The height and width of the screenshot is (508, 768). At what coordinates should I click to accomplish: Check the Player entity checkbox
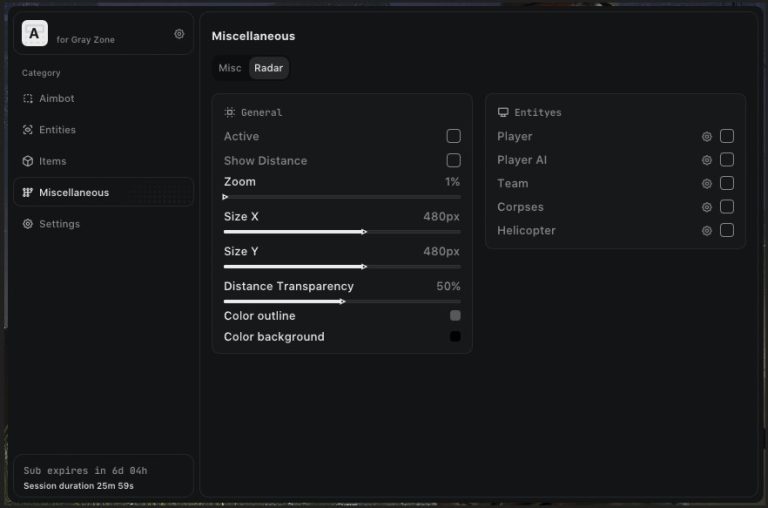pos(727,136)
